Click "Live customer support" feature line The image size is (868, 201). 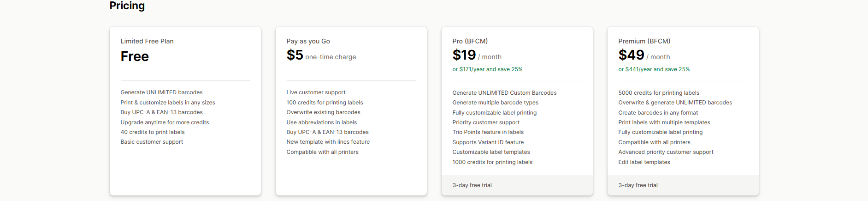[x=316, y=92]
